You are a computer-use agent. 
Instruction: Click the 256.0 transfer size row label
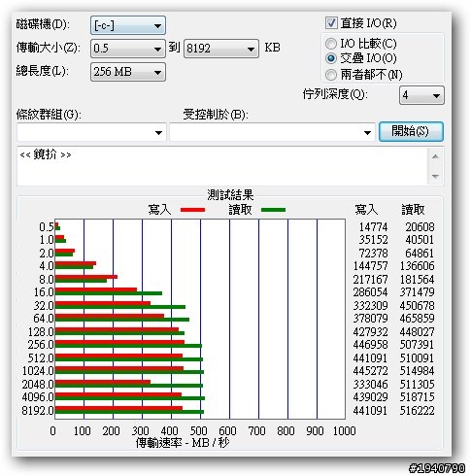41,345
